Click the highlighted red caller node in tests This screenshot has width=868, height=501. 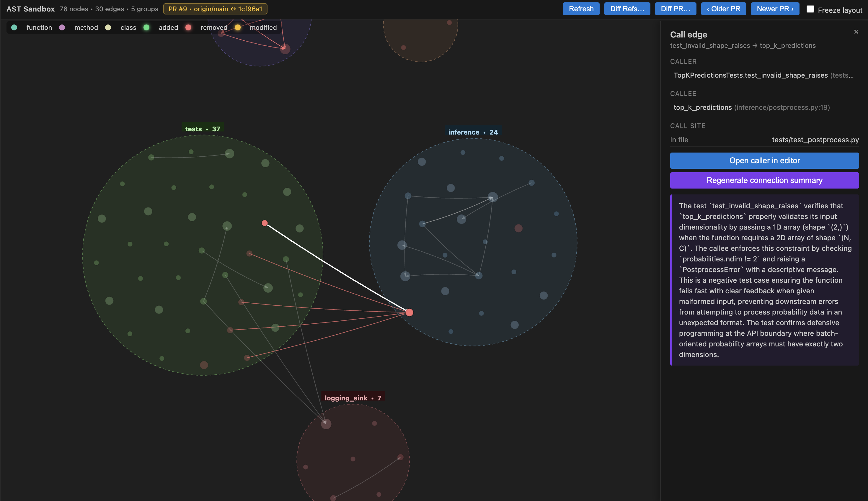(265, 223)
